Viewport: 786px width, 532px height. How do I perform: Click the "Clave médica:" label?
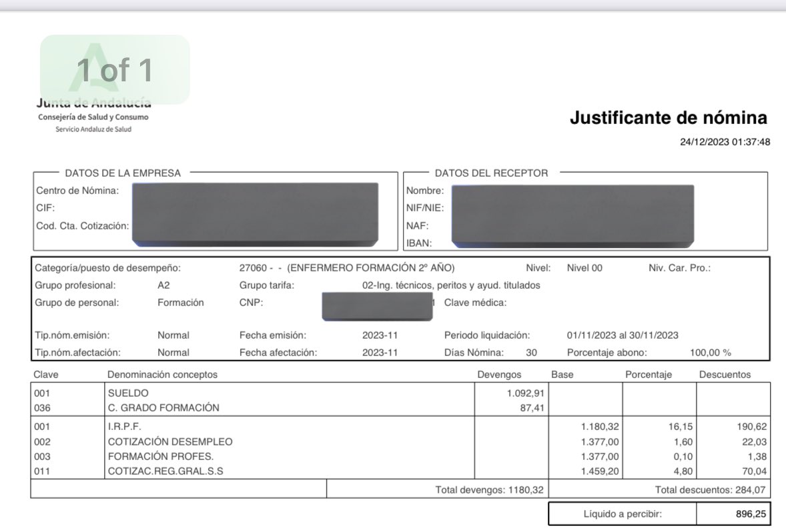coord(475,303)
